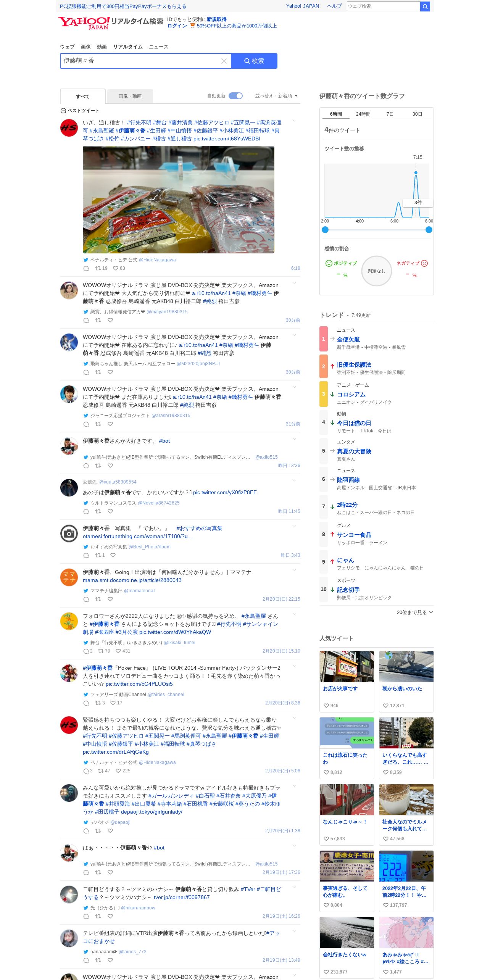The width and height of the screenshot is (490, 980).
Task: Open the ヘルプ link
Action: (334, 6)
